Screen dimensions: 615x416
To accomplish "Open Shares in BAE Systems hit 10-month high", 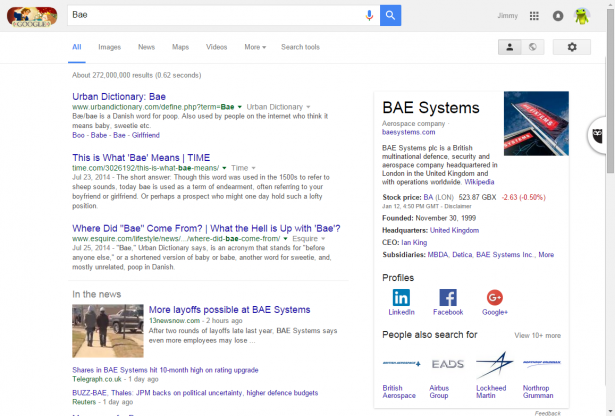I will point(165,370).
